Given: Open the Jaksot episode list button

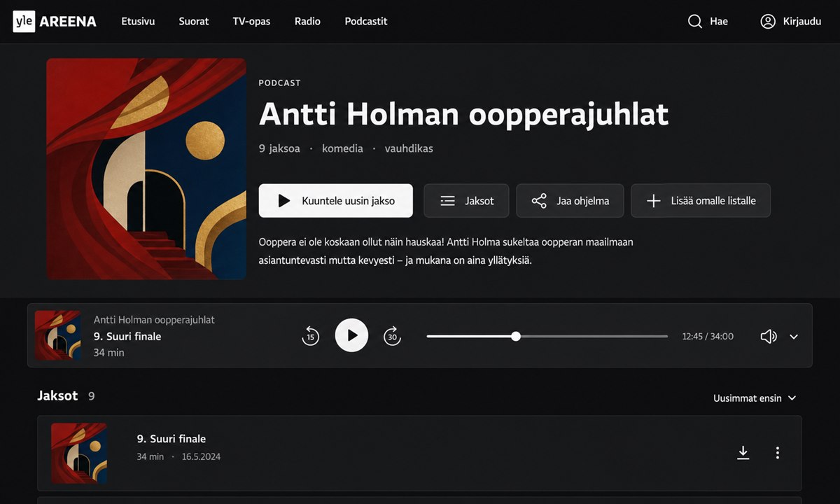Looking at the screenshot, I should 466,201.
